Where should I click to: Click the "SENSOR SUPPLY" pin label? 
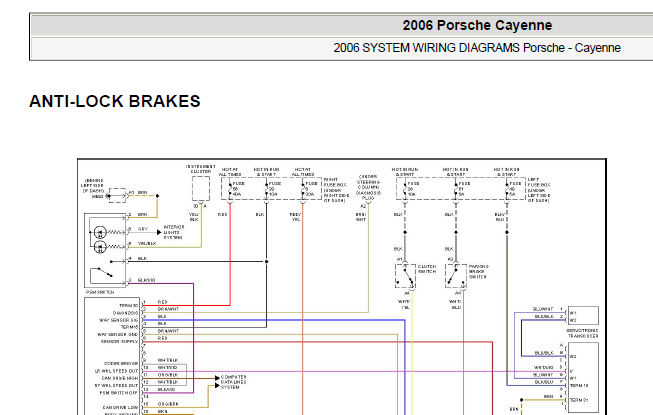(120, 341)
